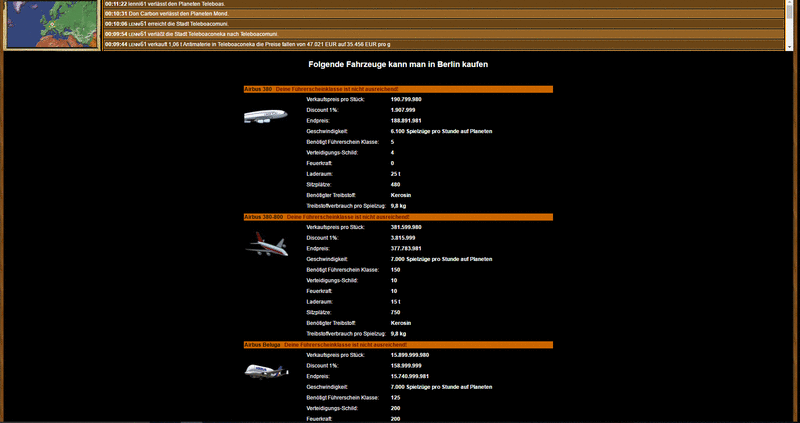Viewport: 800px width, 423px height.
Task: Click Airbus 380 Endpreis value 188.891.981
Action: (406, 121)
